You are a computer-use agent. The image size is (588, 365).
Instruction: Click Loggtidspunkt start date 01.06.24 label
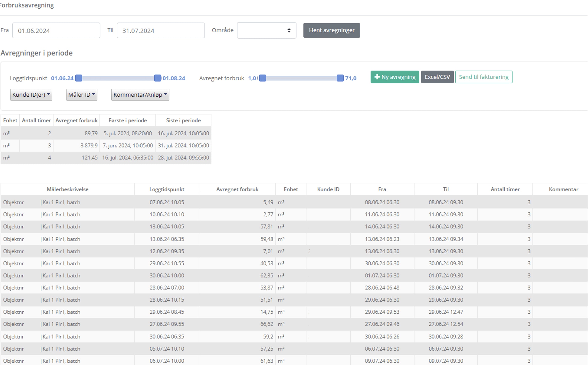point(62,78)
